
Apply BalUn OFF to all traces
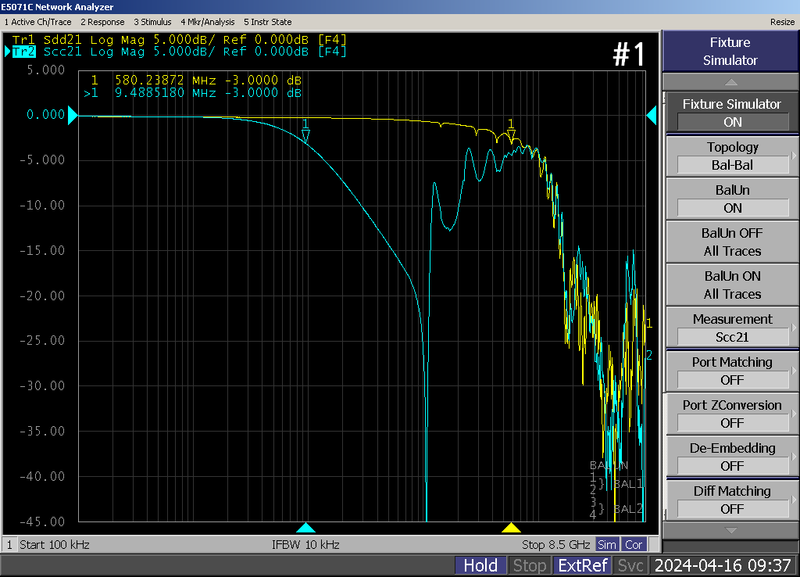pyautogui.click(x=732, y=242)
